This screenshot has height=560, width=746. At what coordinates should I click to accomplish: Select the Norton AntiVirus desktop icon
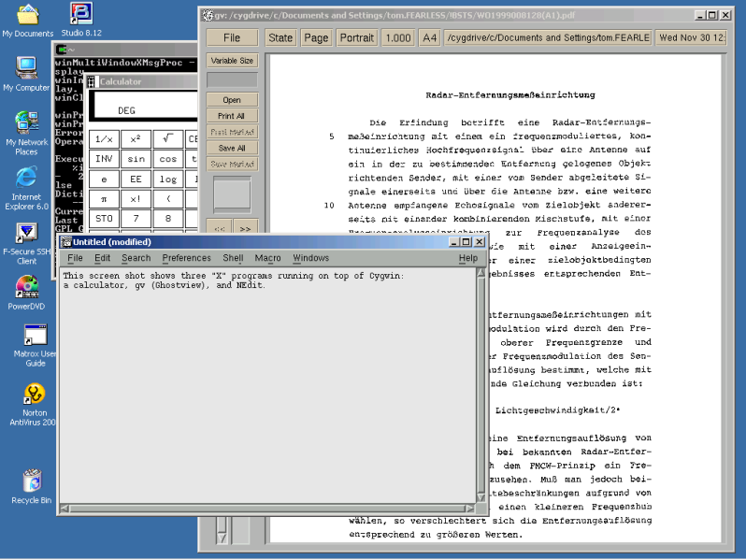tap(34, 405)
